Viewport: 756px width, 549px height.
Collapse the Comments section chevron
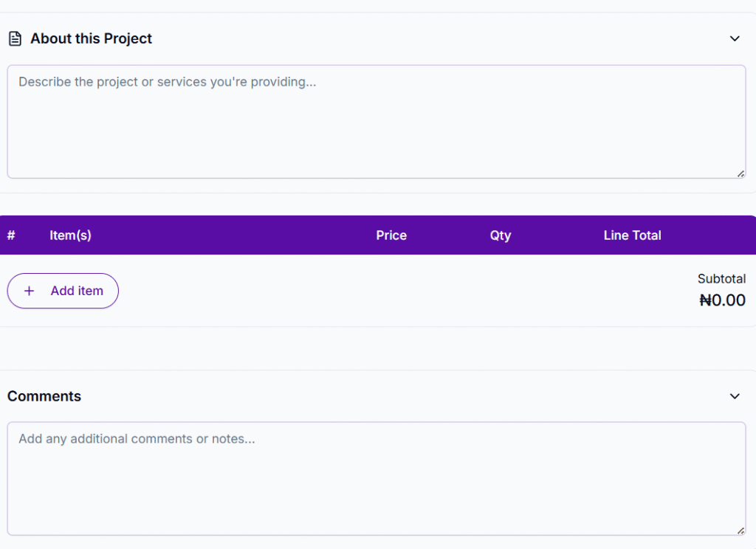coord(735,396)
